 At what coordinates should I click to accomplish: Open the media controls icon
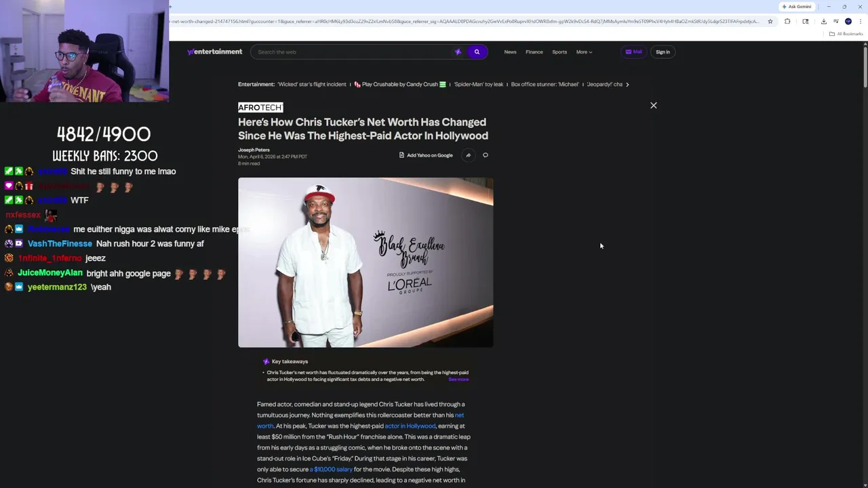(x=835, y=21)
